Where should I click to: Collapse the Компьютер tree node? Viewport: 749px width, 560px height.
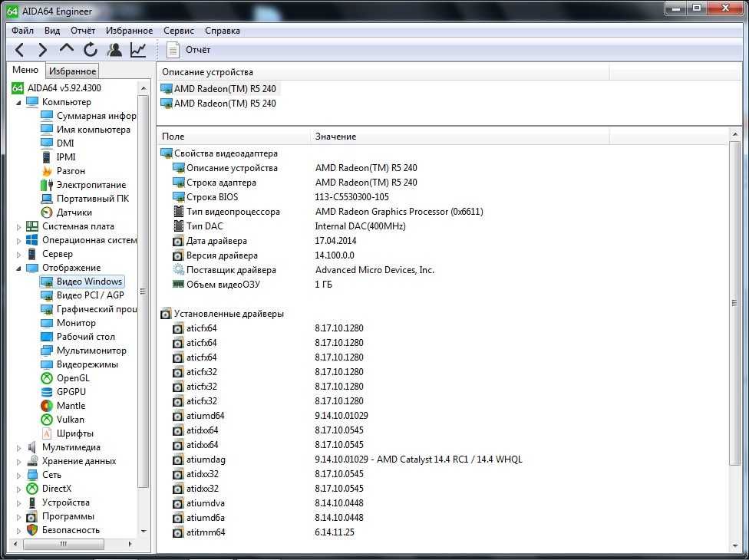(18, 102)
